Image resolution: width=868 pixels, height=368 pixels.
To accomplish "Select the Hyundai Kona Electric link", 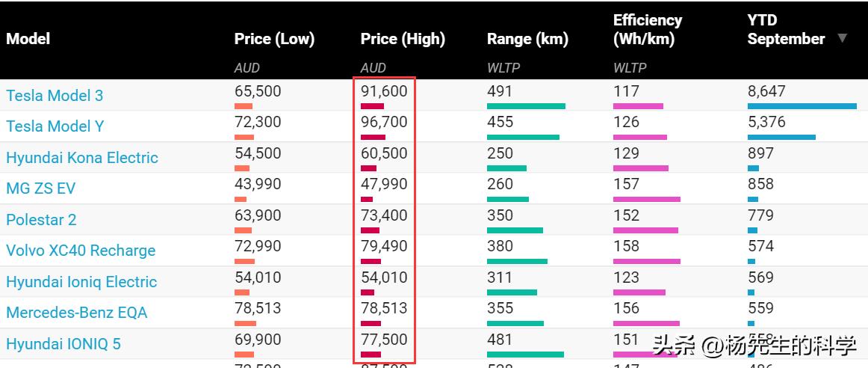I will tap(82, 158).
